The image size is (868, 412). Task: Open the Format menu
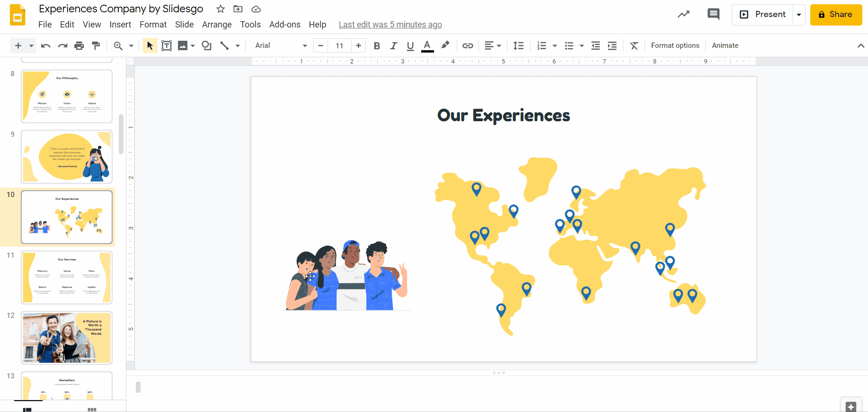pos(153,25)
